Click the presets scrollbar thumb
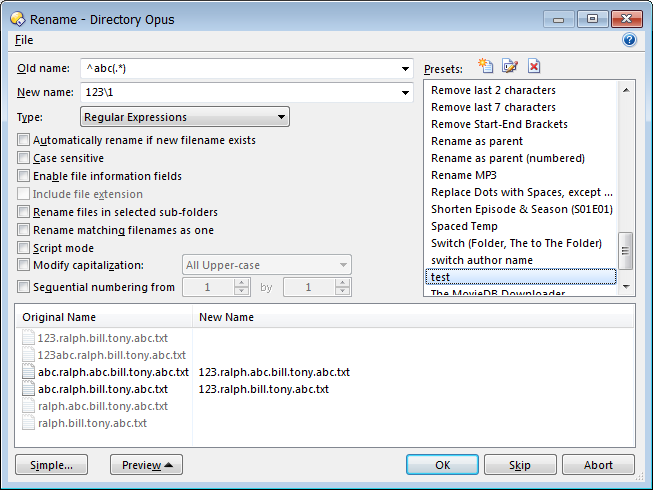653x490 pixels. 626,251
